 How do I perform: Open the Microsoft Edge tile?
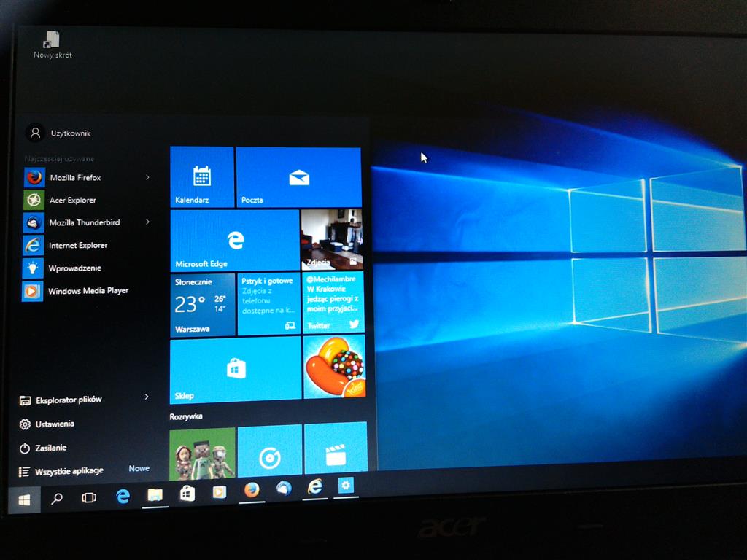coord(235,240)
